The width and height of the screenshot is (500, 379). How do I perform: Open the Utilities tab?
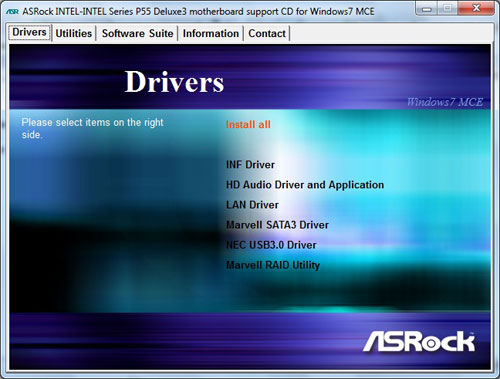click(x=74, y=33)
